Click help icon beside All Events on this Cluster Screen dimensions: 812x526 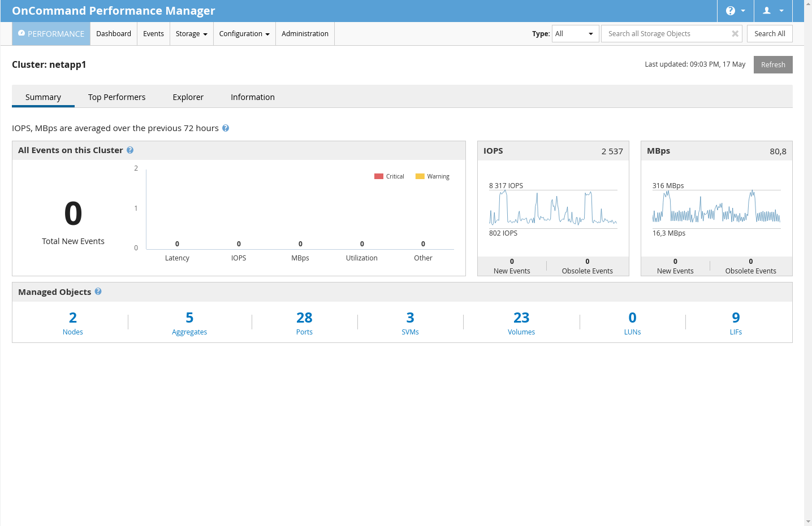click(x=130, y=150)
